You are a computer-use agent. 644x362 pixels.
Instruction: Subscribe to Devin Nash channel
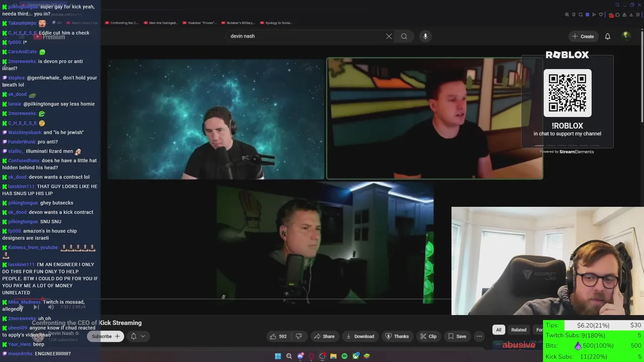point(105,336)
